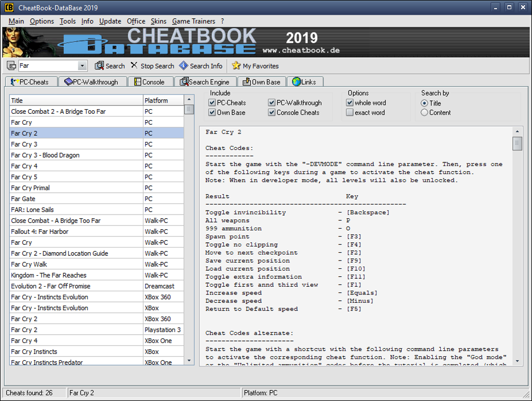Click the search text input field
This screenshot has height=401, width=532.
point(48,66)
